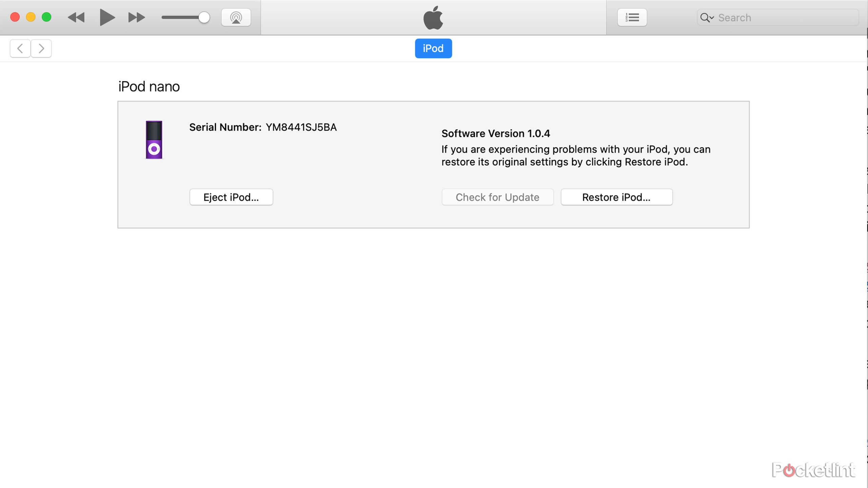Open the search options magnifier dropdown
Screen dimensions: 868x488
[x=707, y=18]
